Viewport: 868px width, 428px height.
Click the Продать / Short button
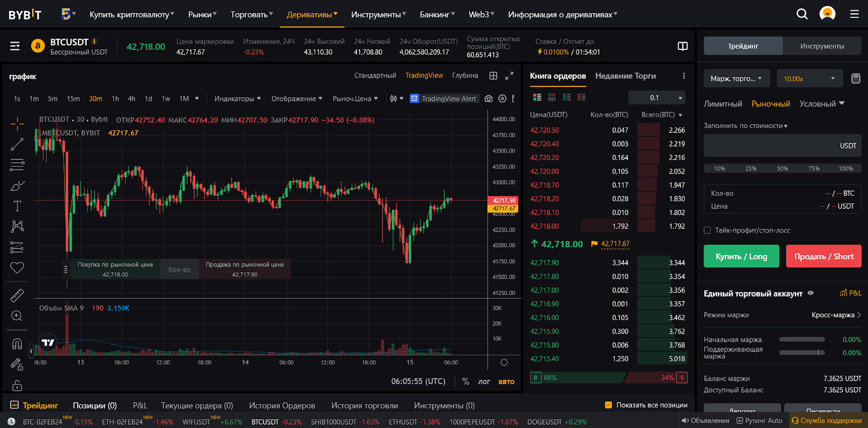click(823, 257)
